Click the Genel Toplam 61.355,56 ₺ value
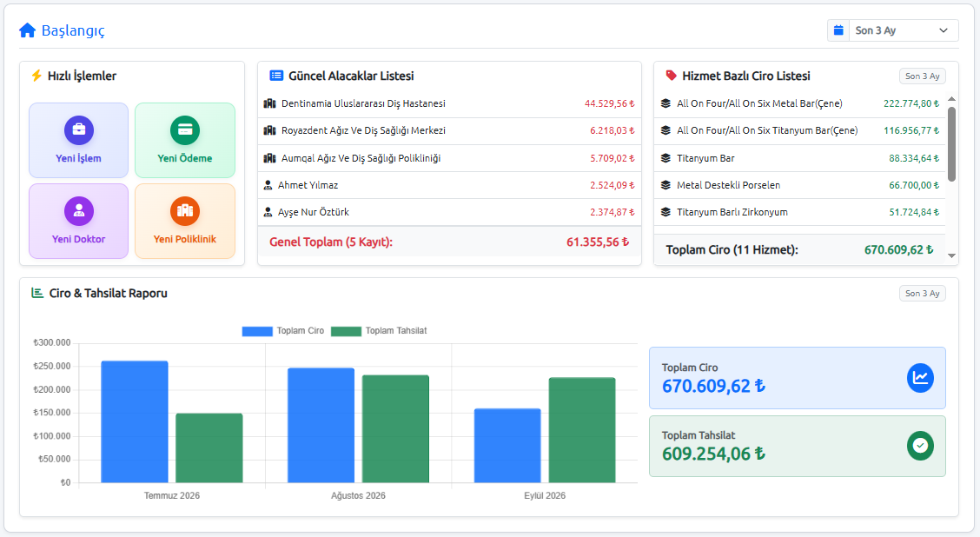Screen dimensions: 980x537 pyautogui.click(x=598, y=242)
